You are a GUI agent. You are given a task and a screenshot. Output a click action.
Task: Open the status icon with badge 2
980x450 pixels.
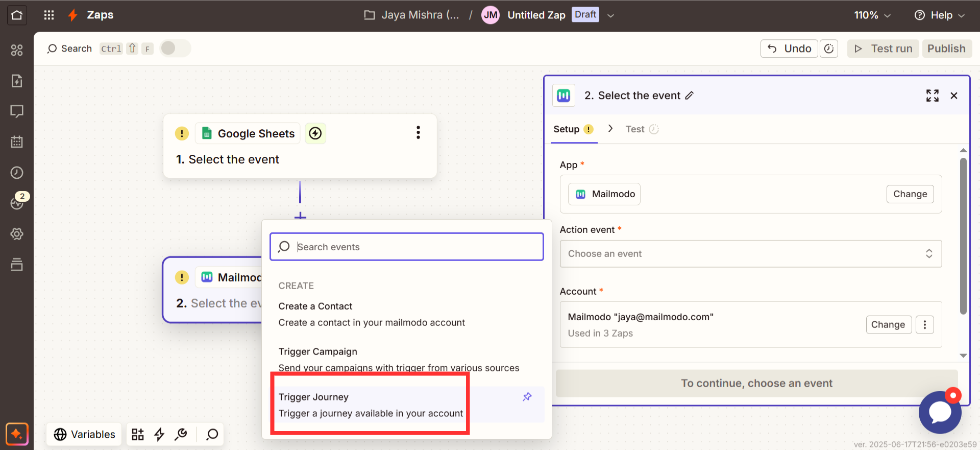tap(17, 202)
